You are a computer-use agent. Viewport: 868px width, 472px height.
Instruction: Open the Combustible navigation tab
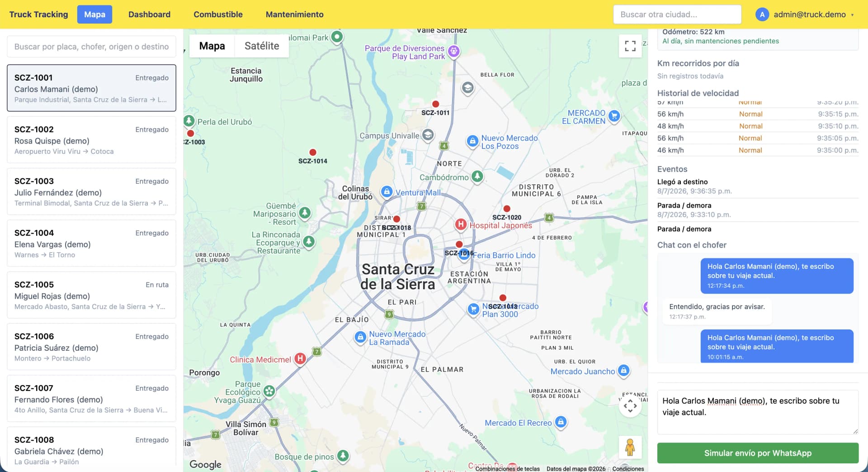coord(218,14)
